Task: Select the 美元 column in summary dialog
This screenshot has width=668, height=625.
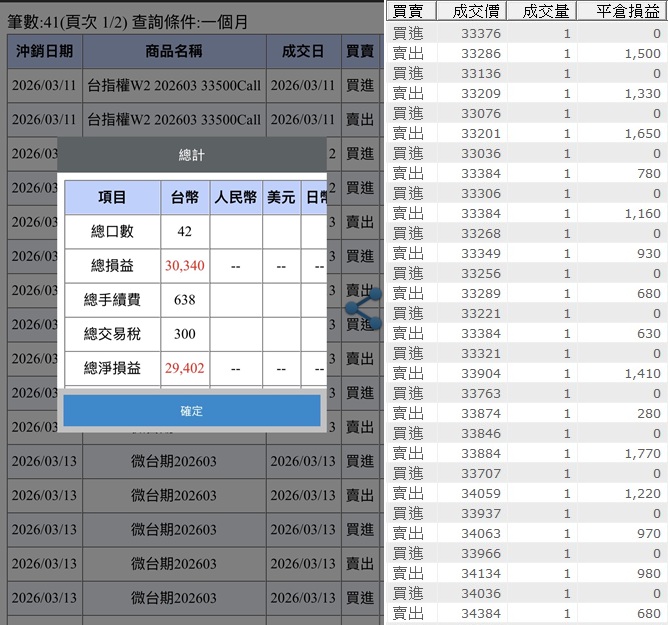Action: [x=280, y=198]
